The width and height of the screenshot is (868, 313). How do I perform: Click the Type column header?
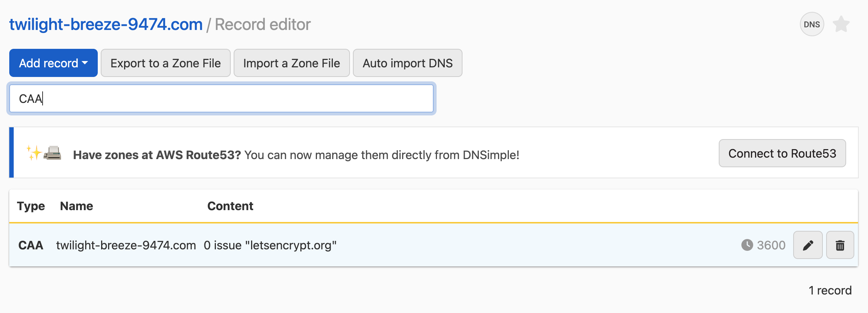click(31, 206)
